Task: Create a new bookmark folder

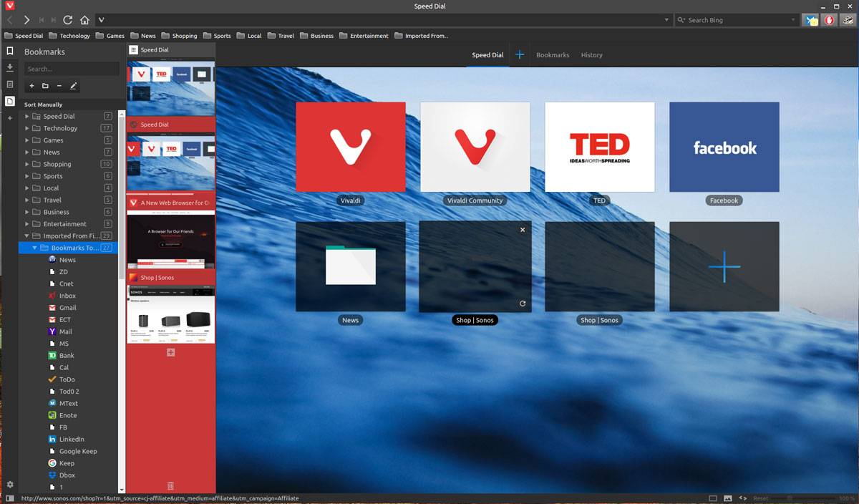Action: 45,86
